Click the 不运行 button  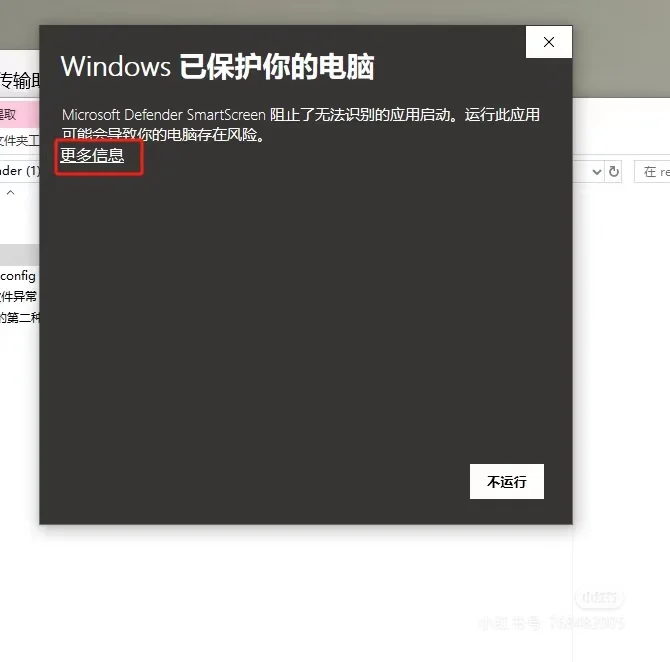[x=507, y=482]
